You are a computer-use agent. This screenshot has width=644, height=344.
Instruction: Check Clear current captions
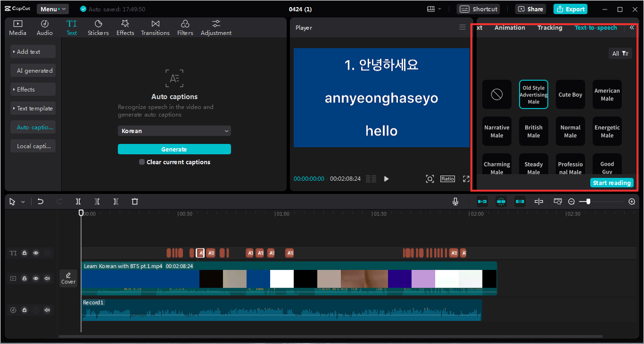(142, 162)
